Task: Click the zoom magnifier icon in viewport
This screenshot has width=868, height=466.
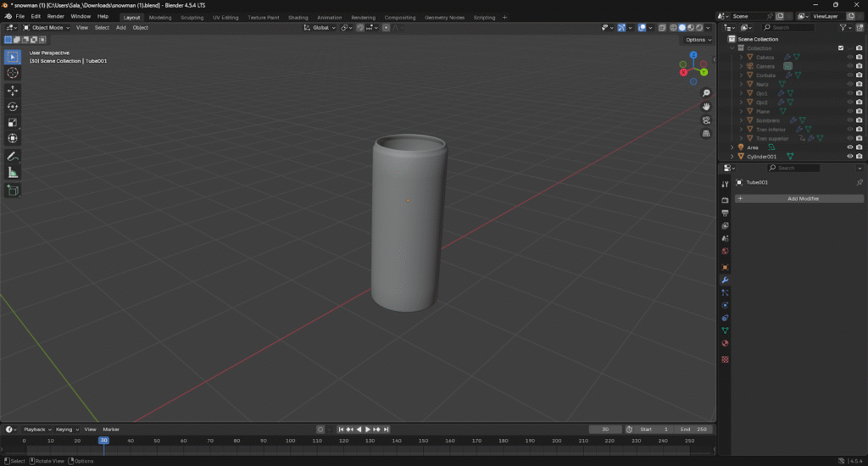Action: pos(706,93)
